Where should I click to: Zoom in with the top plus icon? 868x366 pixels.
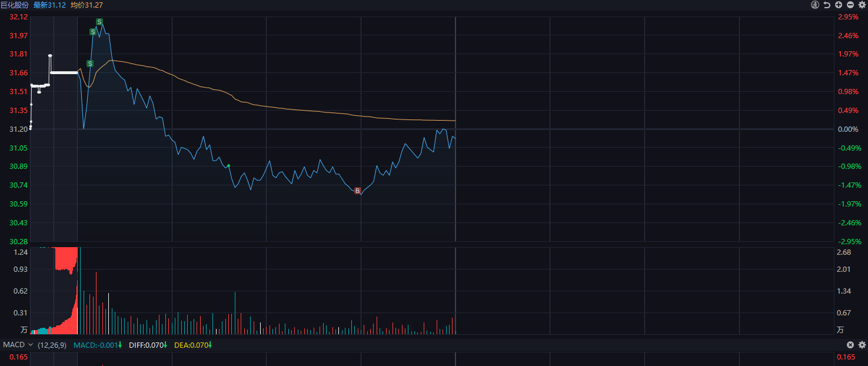pos(839,5)
